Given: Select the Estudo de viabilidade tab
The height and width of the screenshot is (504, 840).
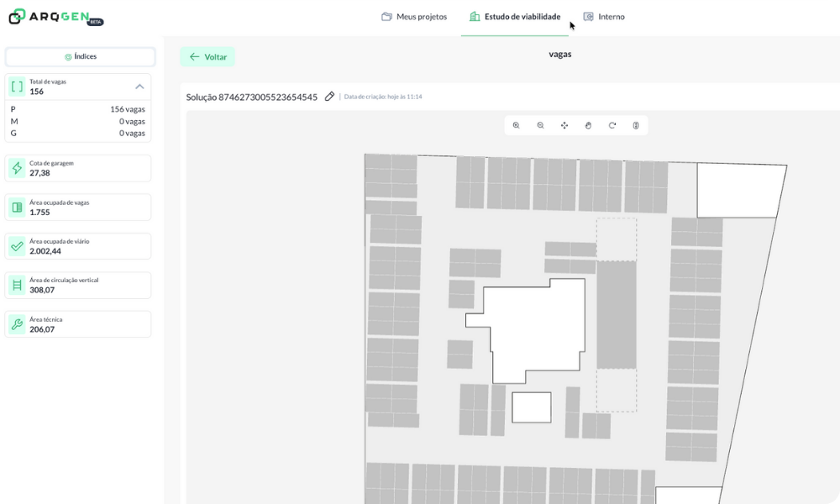Looking at the screenshot, I should click(514, 17).
